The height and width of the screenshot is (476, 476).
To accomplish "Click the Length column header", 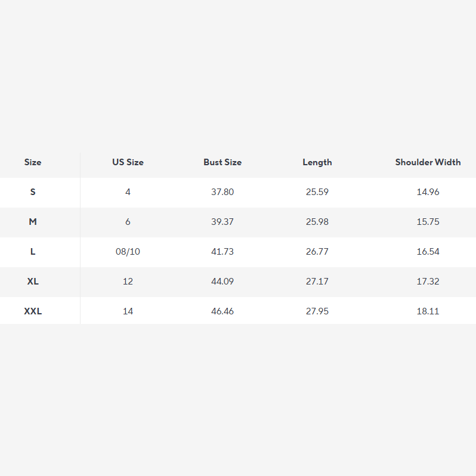I will coord(317,162).
